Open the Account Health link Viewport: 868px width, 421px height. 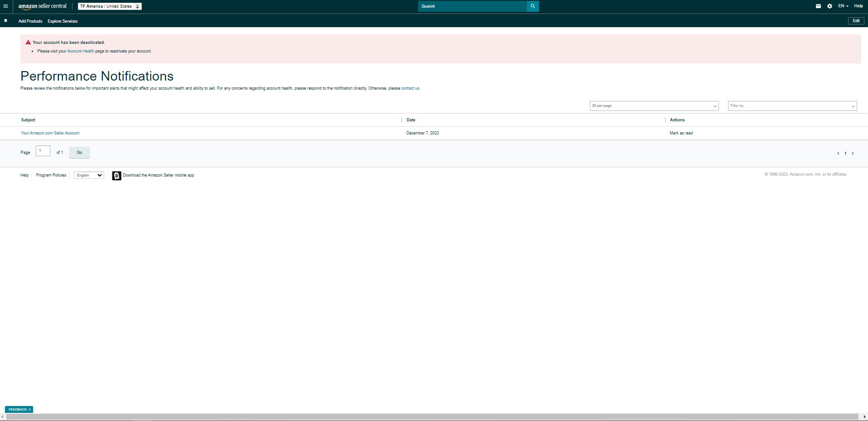click(x=81, y=51)
